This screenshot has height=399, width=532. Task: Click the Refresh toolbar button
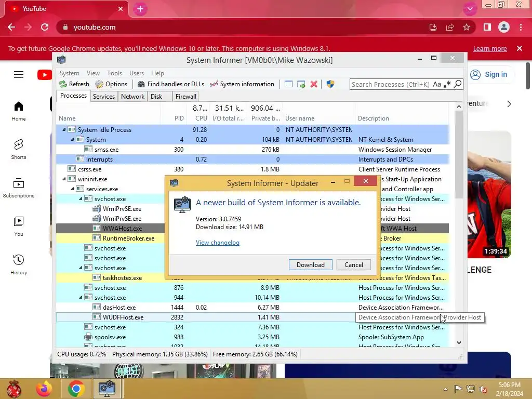coord(74,84)
